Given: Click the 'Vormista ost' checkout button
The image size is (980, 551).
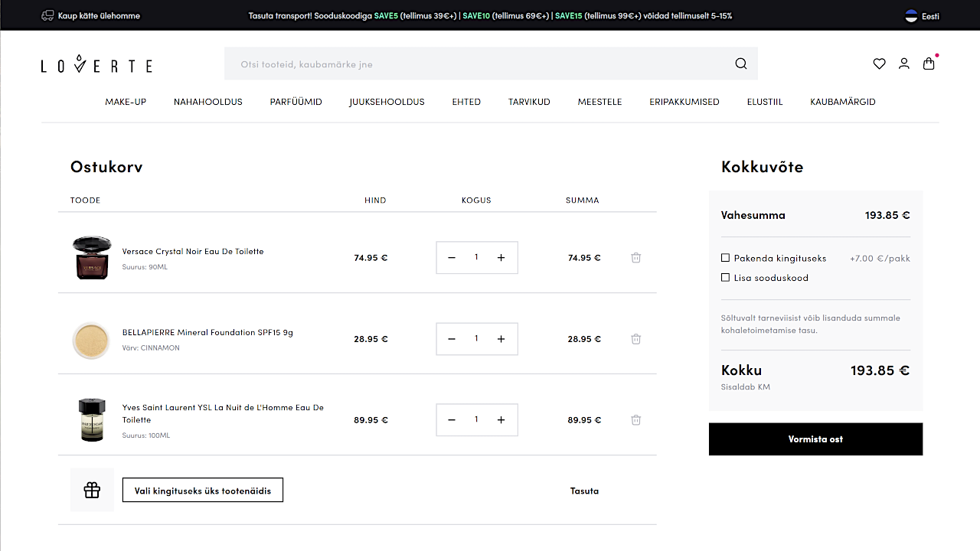Looking at the screenshot, I should pyautogui.click(x=815, y=439).
